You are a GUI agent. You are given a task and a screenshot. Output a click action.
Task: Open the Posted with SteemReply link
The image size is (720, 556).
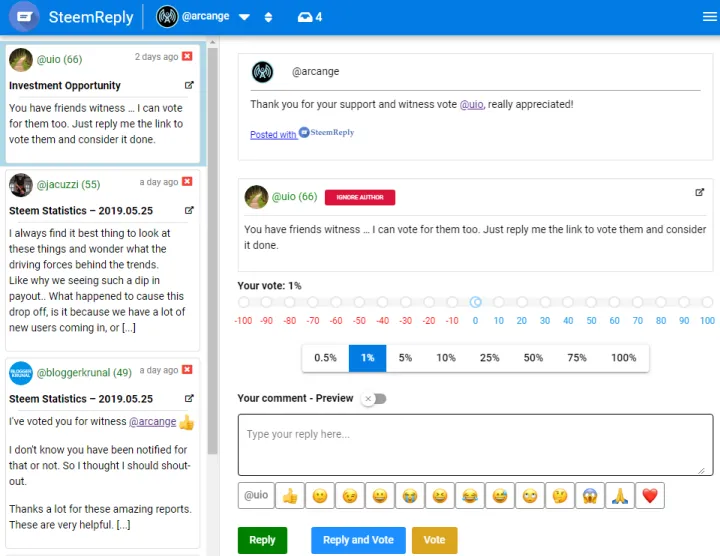click(302, 133)
